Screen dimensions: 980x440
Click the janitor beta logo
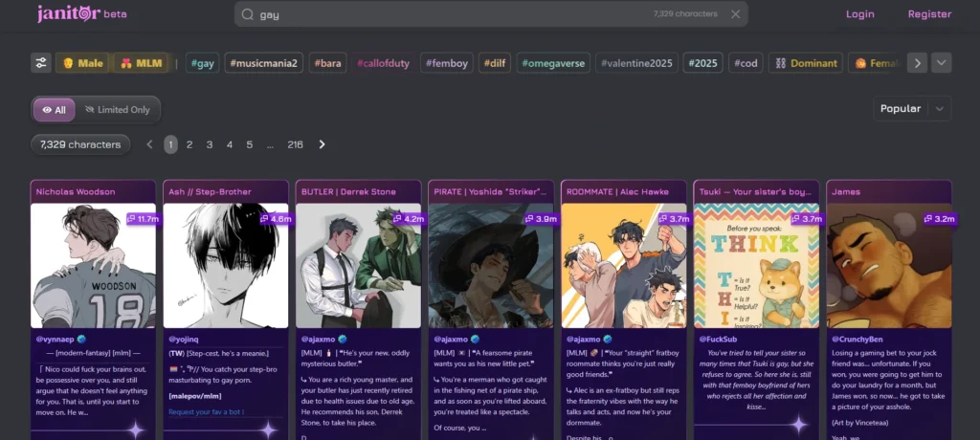click(x=81, y=13)
